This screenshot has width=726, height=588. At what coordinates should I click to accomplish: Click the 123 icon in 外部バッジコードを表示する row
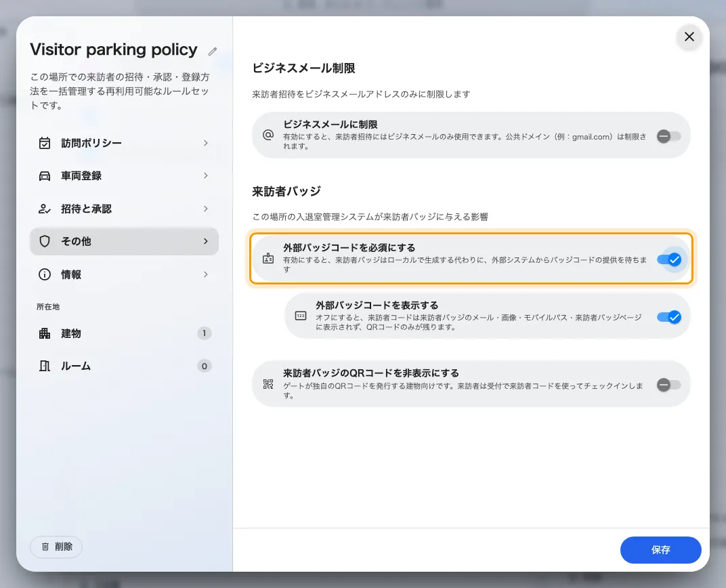coord(301,316)
